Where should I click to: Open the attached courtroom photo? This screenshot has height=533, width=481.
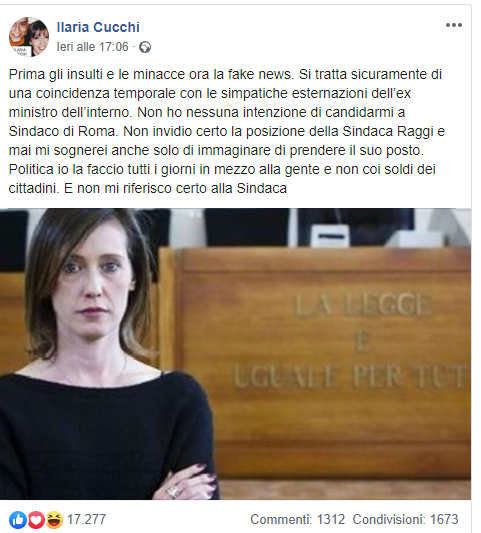[x=235, y=354]
